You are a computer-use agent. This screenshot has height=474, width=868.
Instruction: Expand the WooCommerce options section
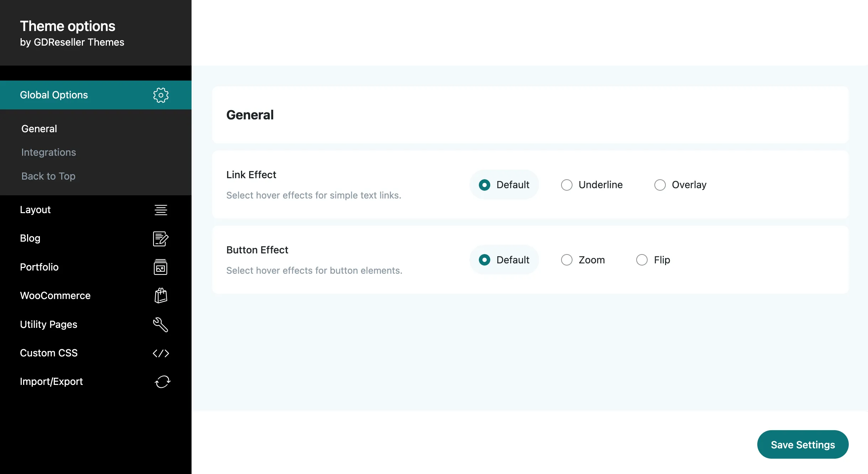(x=96, y=295)
